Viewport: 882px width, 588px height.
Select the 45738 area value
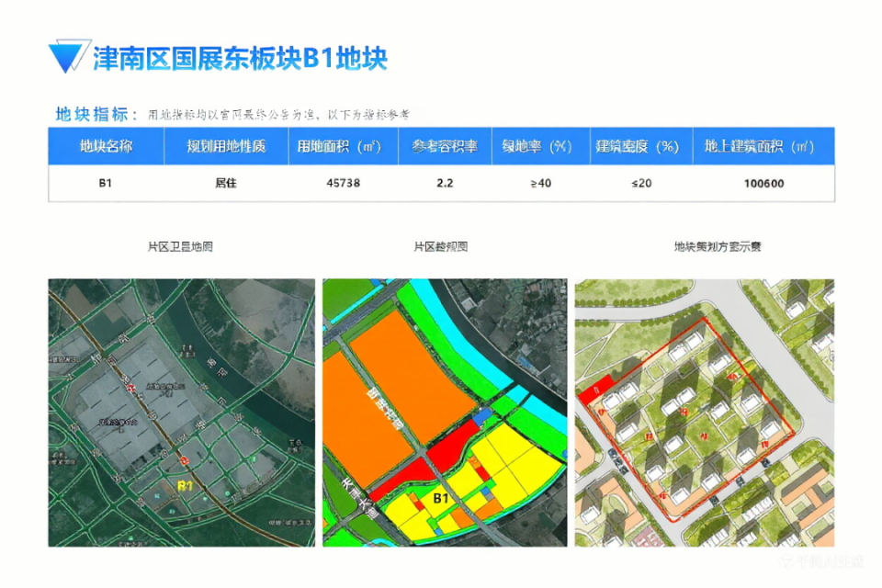tap(343, 183)
